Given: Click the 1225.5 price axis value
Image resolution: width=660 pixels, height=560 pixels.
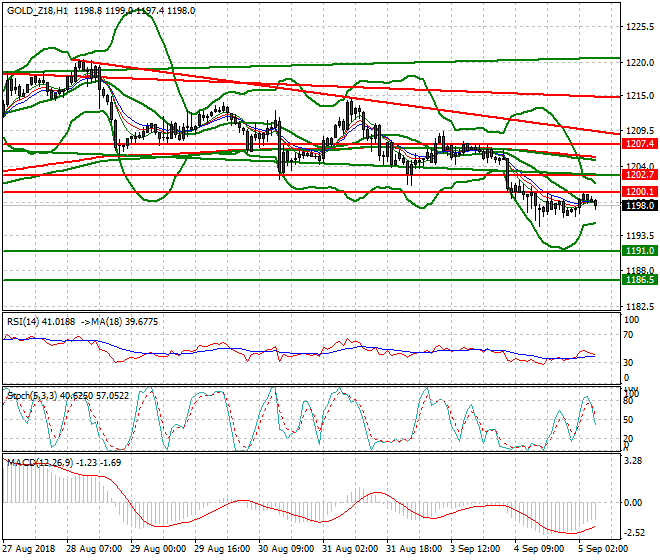Looking at the screenshot, I should [640, 27].
